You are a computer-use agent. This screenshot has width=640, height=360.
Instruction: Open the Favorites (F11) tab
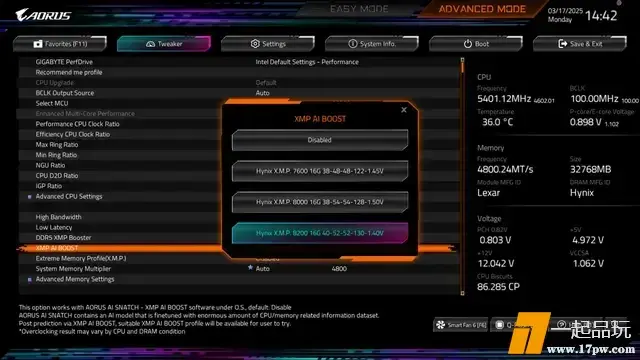click(x=60, y=44)
